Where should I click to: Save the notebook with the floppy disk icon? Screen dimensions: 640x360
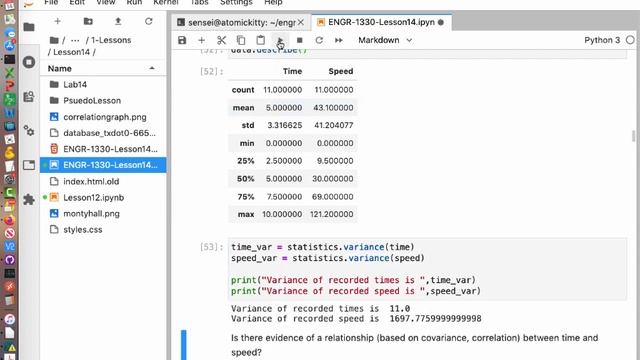tap(182, 40)
